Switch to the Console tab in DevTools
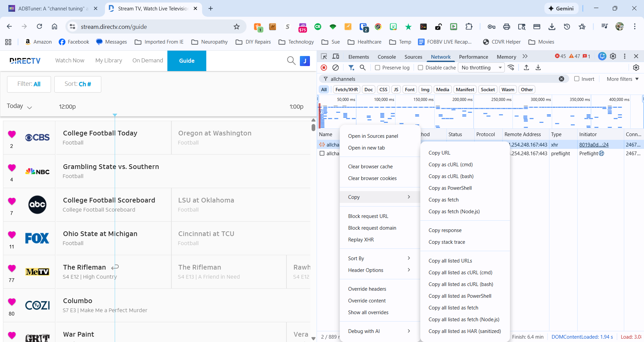Image resolution: width=644 pixels, height=342 pixels. [x=386, y=57]
